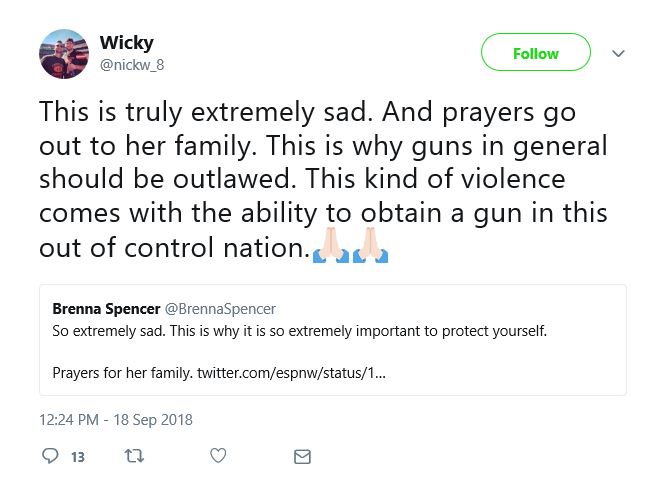Send tweet via direct message envelope icon
The image size is (661, 485).
302,457
